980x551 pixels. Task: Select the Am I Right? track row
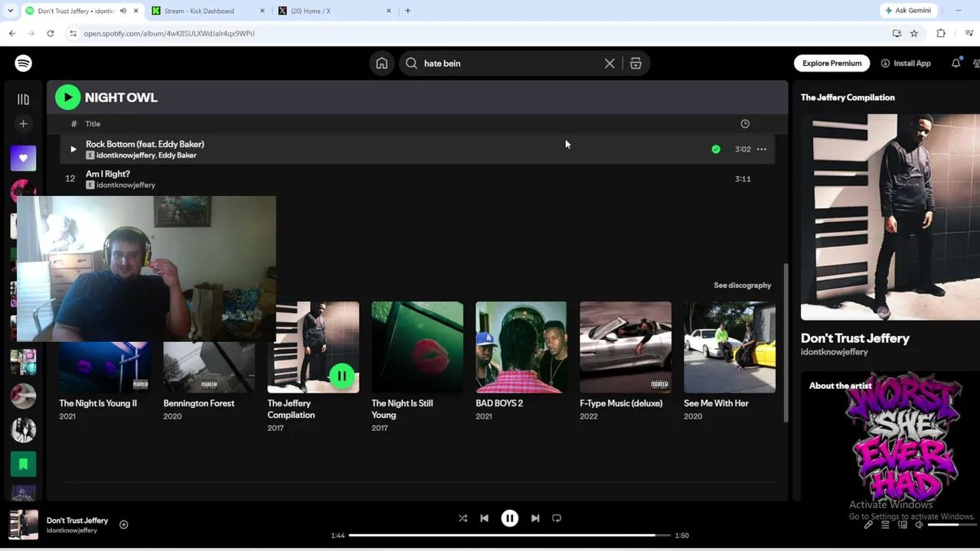point(417,179)
